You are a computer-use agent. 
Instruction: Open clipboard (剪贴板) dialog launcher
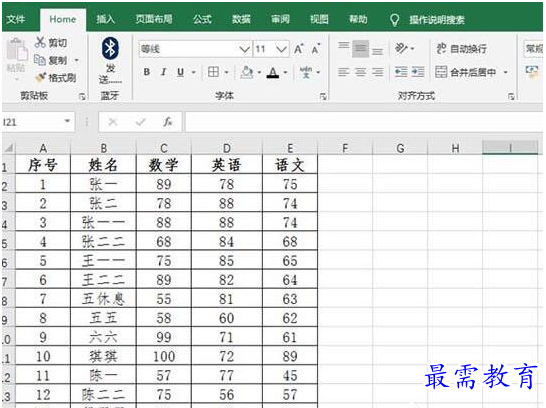[x=82, y=97]
